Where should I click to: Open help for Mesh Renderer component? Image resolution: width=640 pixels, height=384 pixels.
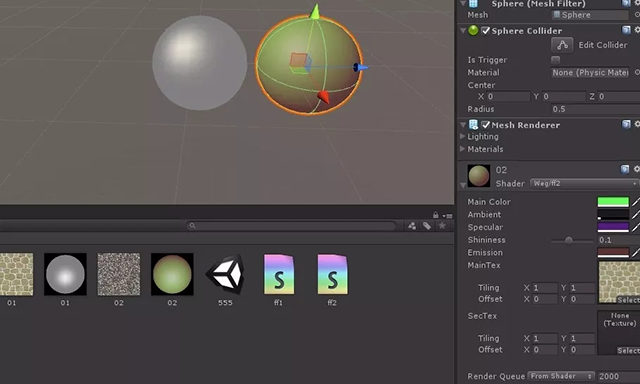[626, 124]
